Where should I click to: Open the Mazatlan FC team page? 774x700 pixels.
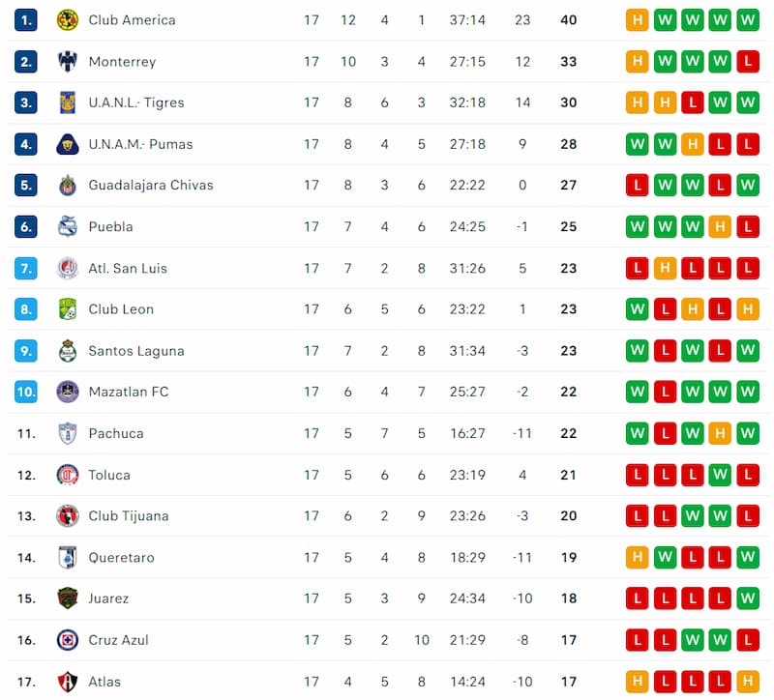(128, 393)
